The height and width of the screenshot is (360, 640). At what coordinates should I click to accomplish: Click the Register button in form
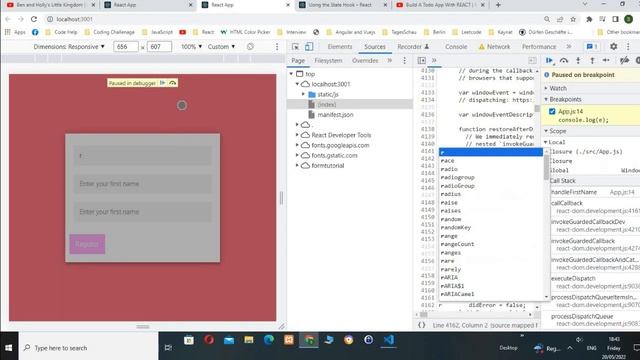click(87, 244)
